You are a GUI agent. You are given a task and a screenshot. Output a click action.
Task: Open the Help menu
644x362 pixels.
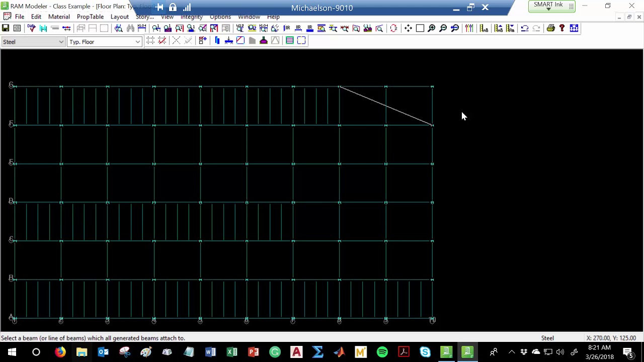pos(273,17)
